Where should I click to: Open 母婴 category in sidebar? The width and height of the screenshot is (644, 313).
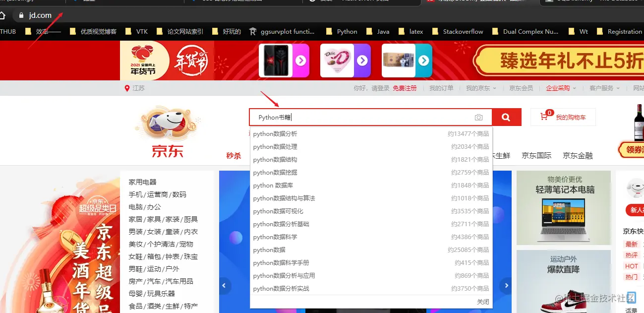click(x=135, y=294)
